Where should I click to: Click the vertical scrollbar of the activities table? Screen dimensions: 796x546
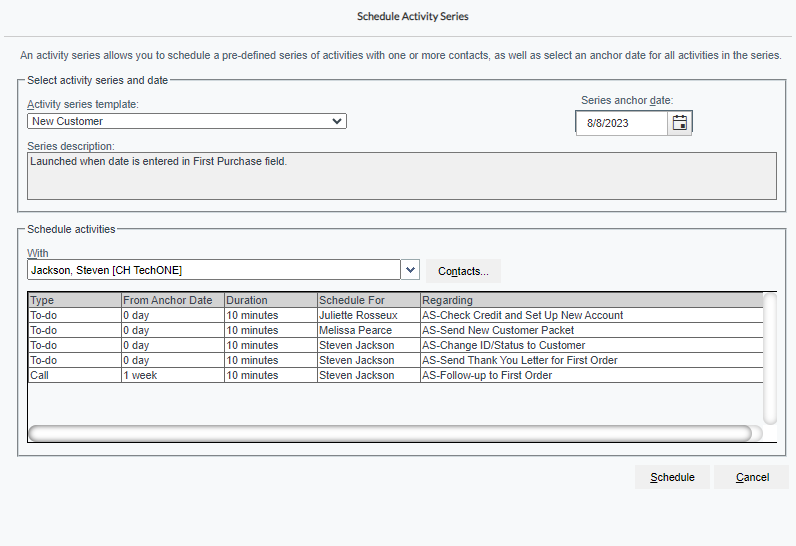tap(770, 358)
